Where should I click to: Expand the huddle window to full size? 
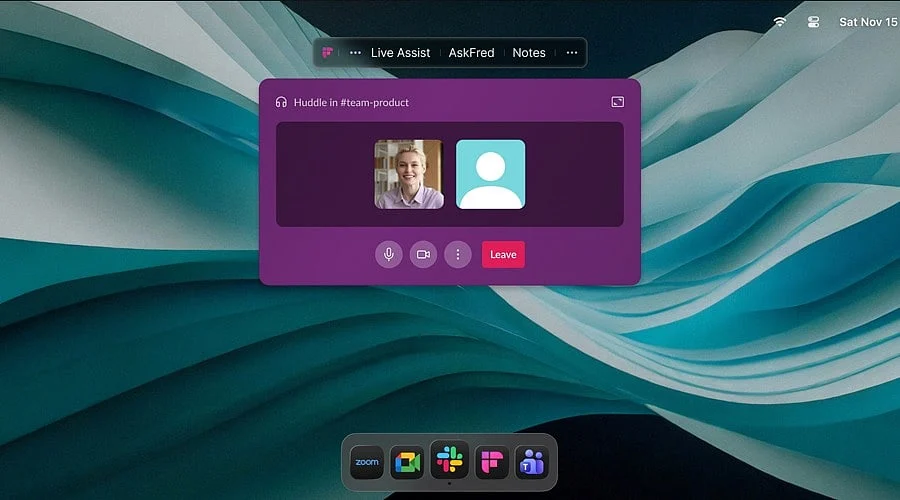coord(618,102)
